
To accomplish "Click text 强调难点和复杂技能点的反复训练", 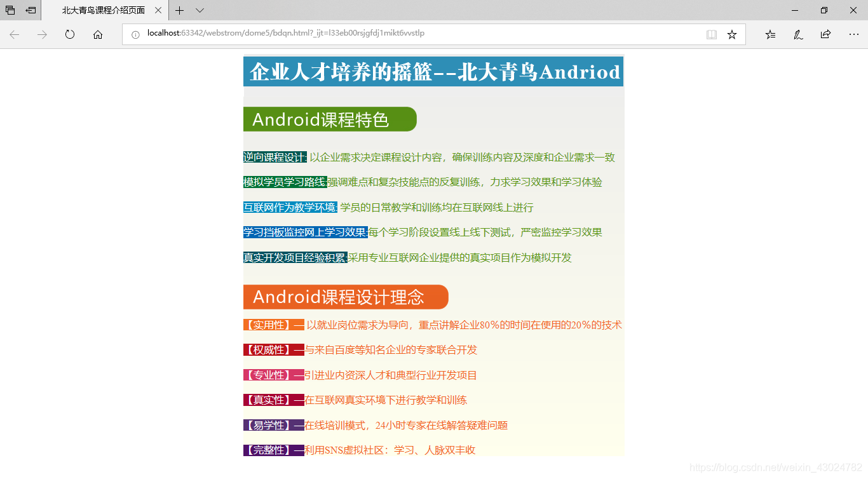I will tap(403, 182).
